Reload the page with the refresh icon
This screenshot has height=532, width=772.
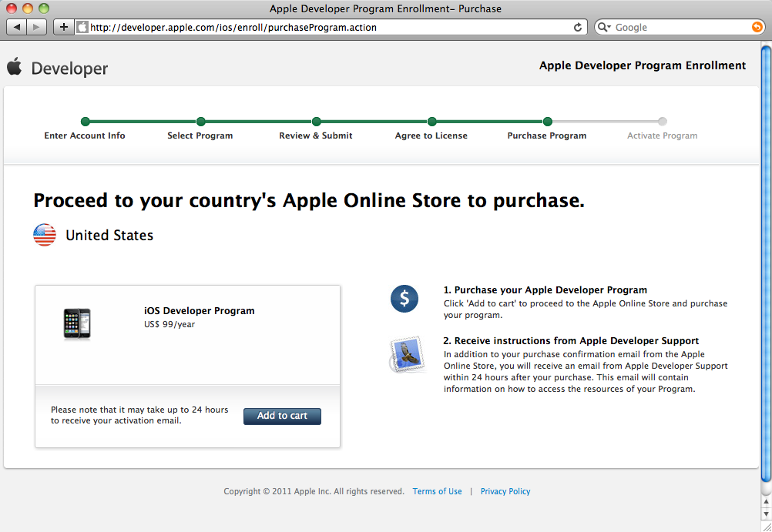click(578, 27)
